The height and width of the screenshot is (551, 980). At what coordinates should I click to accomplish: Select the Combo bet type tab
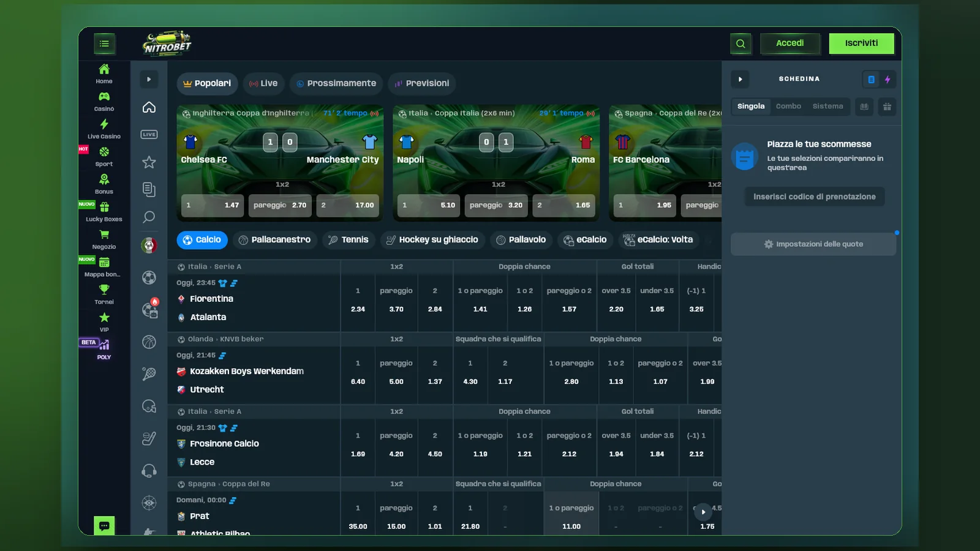pyautogui.click(x=788, y=107)
